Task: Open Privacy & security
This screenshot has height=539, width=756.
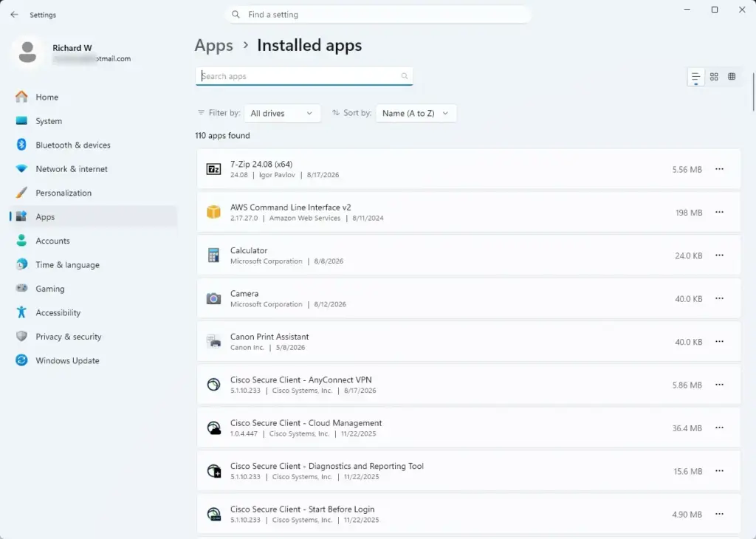Action: click(94, 337)
